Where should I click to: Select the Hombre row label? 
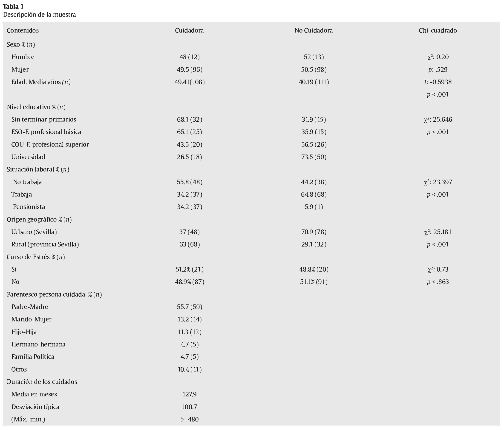pos(23,57)
